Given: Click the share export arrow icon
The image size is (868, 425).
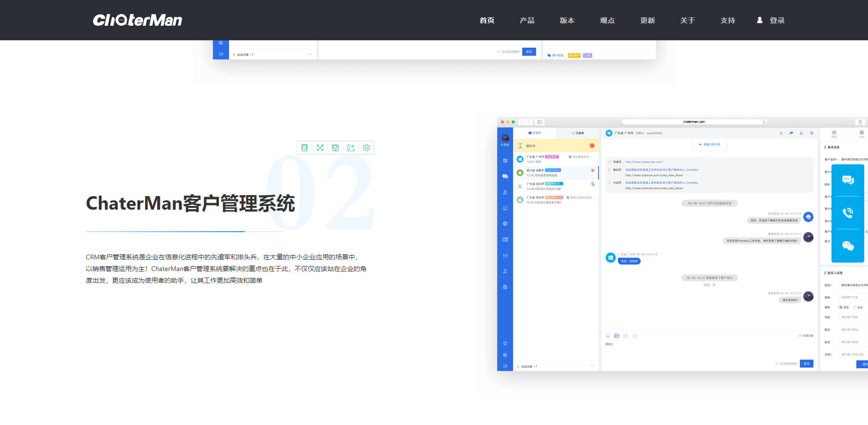Looking at the screenshot, I should tap(351, 148).
